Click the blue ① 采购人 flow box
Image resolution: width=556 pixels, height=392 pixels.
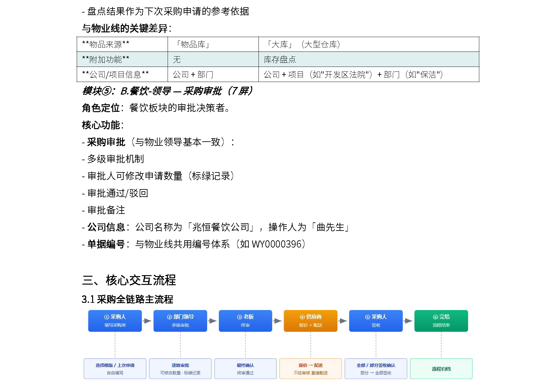click(x=115, y=321)
